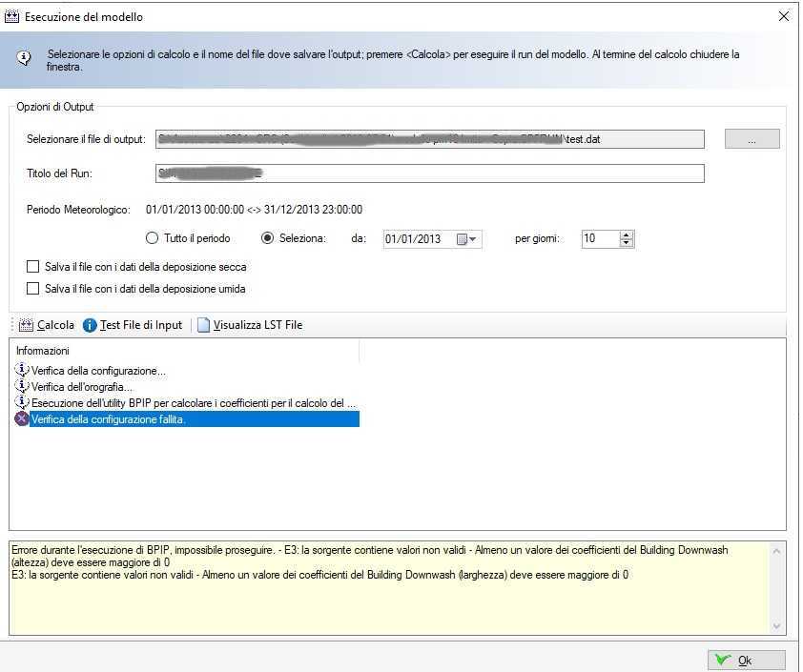Run Test File di Input

pos(133,325)
